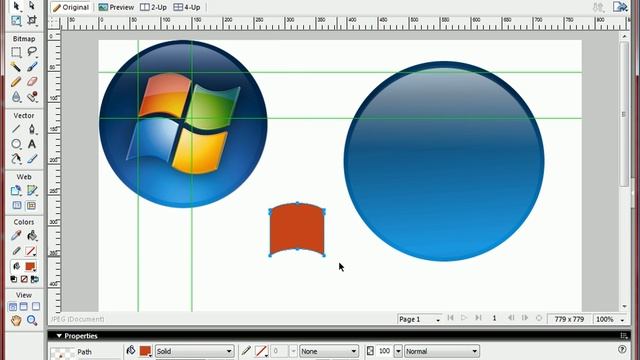Switch to Standard Screen mode

pyautogui.click(x=13, y=307)
